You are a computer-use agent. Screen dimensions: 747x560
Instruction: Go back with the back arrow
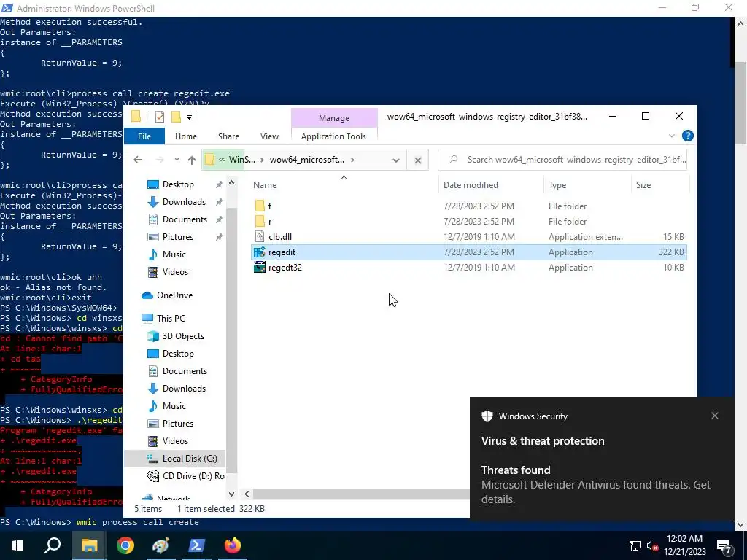(138, 160)
